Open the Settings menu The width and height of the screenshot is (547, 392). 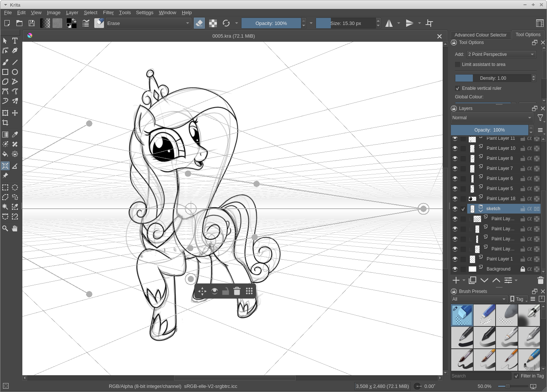pos(145,12)
